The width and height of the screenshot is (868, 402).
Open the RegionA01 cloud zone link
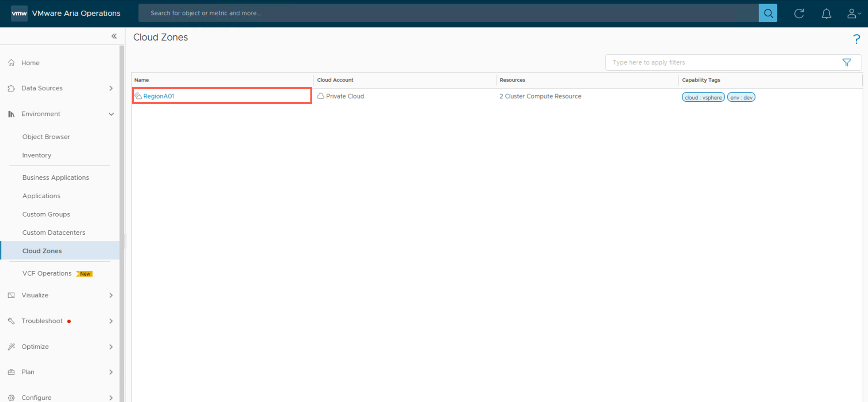pyautogui.click(x=158, y=96)
